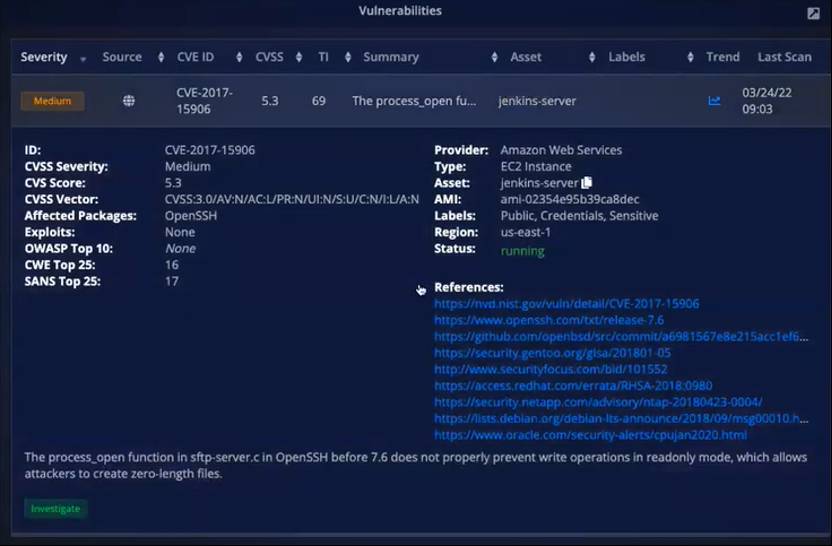Visit the access.redhat.com errata link
The height and width of the screenshot is (546, 832).
pyautogui.click(x=572, y=386)
